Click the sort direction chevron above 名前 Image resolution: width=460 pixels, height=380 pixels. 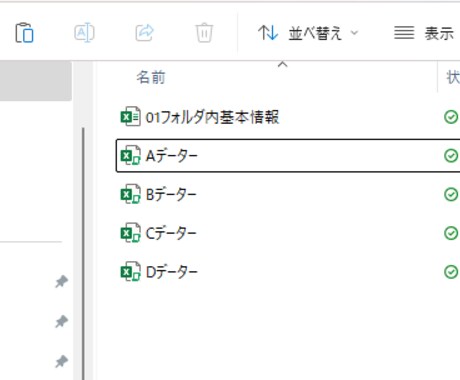(283, 64)
